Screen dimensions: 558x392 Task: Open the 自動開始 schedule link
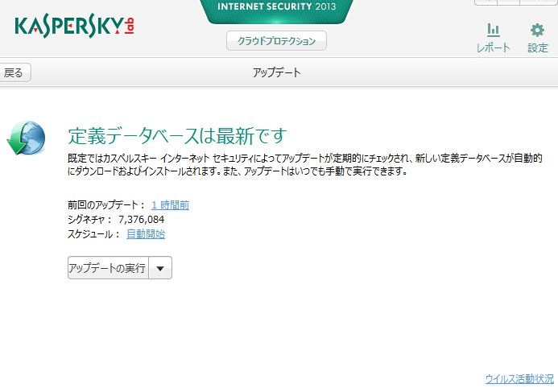pos(146,234)
